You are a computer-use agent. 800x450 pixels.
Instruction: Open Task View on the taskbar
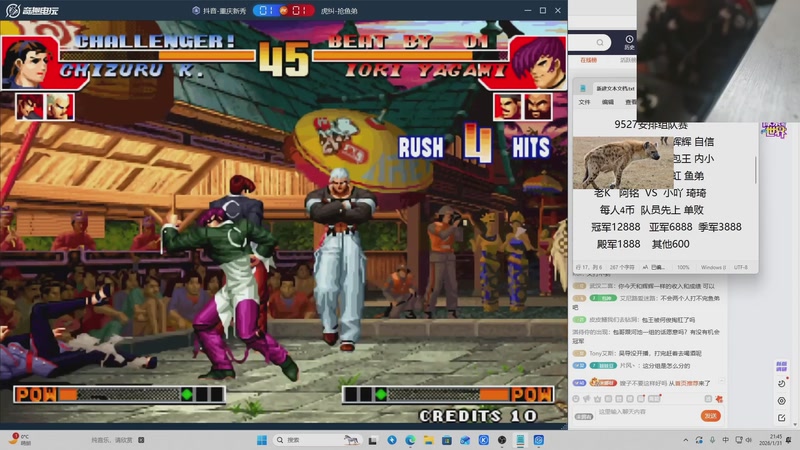tap(373, 440)
